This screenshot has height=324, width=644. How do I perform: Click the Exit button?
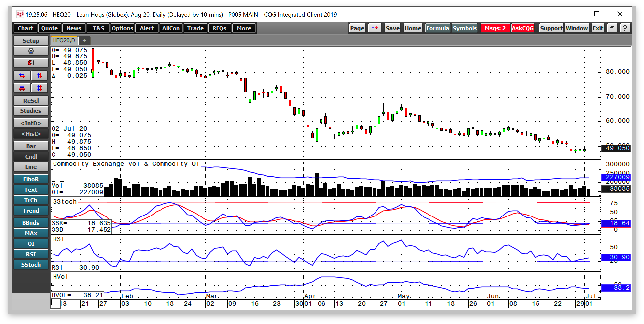(598, 28)
